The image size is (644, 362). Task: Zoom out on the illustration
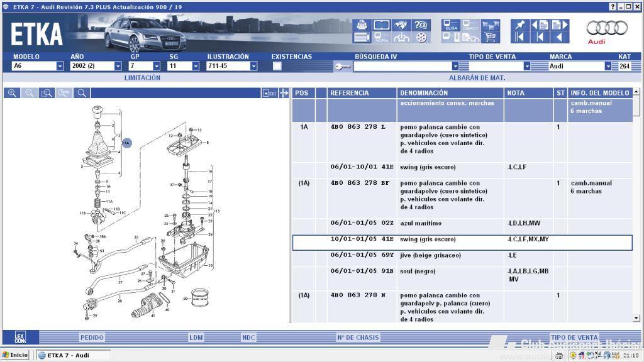tap(29, 93)
